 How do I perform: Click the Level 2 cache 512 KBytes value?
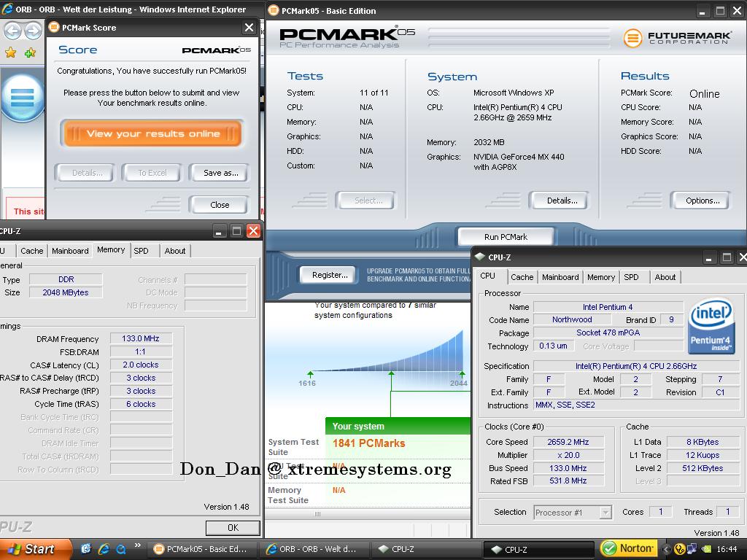[703, 468]
